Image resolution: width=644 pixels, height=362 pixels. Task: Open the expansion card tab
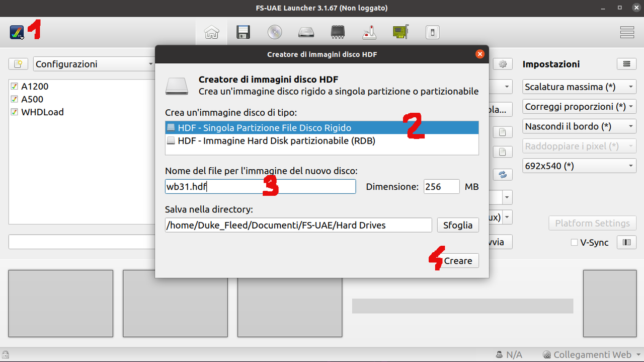(400, 33)
